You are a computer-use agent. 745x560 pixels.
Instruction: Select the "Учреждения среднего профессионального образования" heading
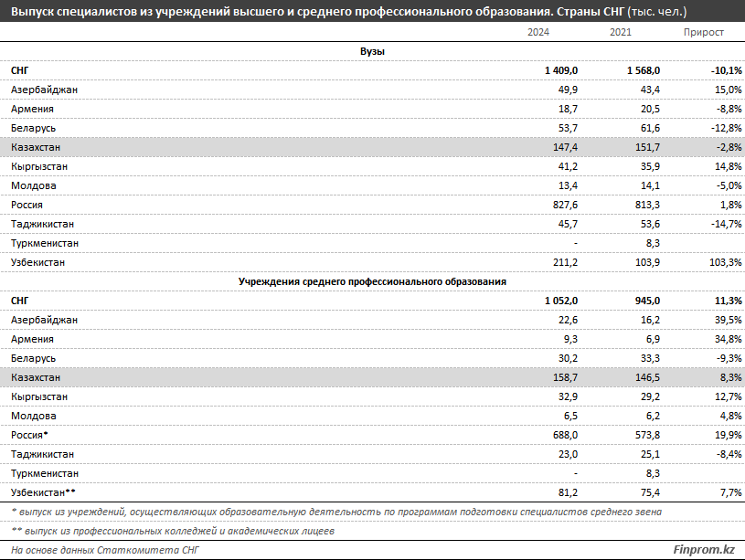pyautogui.click(x=372, y=281)
